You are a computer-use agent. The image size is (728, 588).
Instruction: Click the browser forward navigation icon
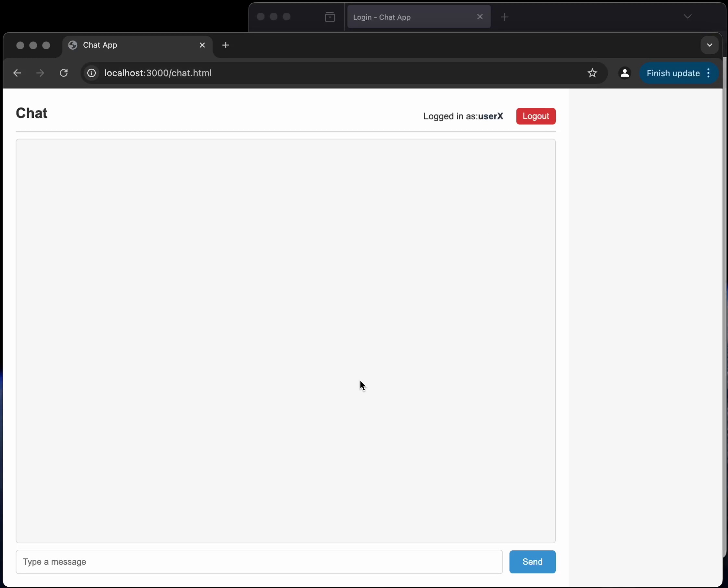click(40, 73)
